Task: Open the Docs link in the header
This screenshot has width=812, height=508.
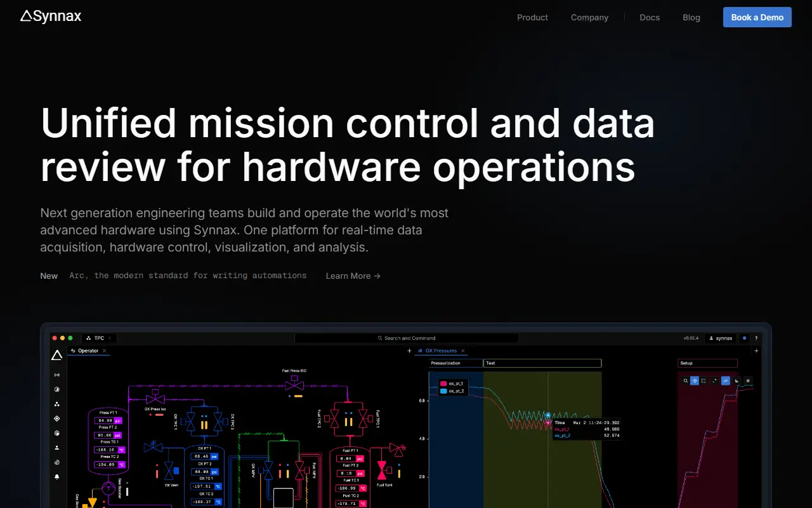Action: 650,17
